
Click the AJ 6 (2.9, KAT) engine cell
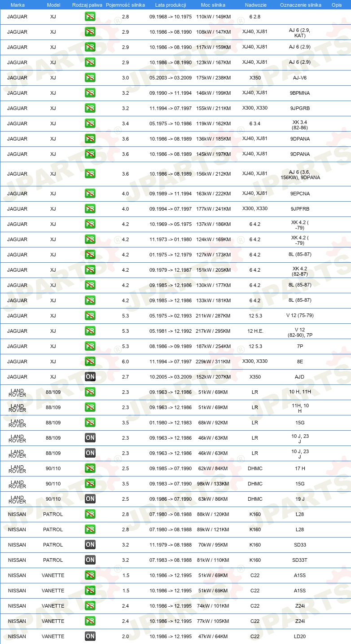[x=300, y=32]
